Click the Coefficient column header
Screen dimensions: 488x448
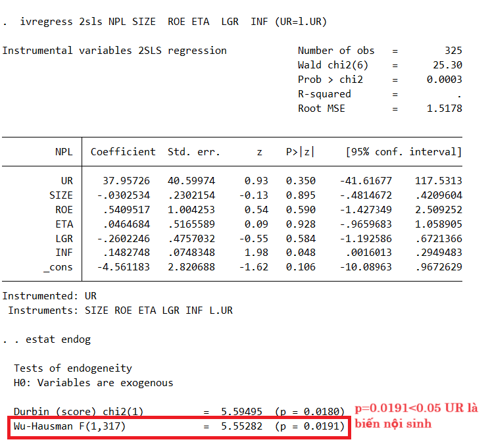tap(123, 152)
